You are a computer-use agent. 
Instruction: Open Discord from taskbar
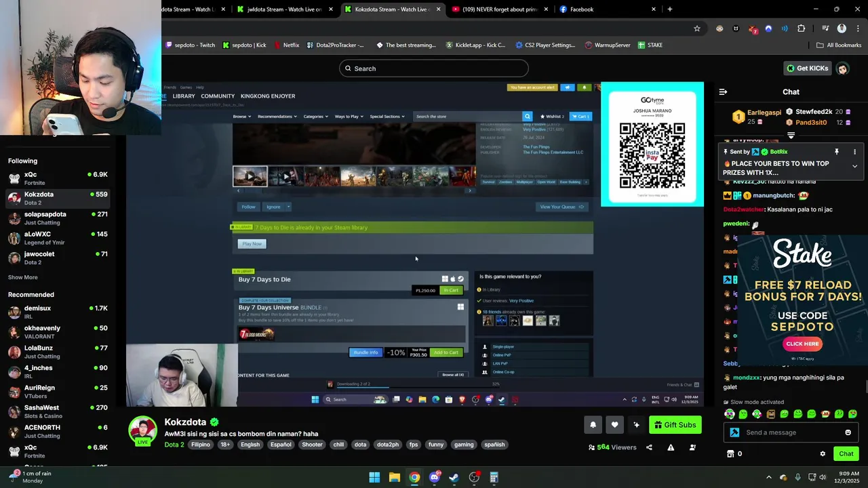434,477
